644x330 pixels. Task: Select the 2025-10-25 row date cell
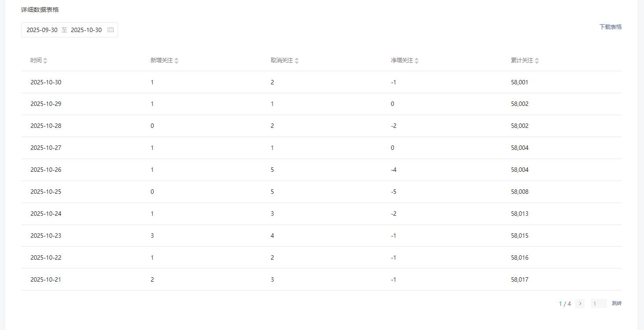[x=46, y=192]
